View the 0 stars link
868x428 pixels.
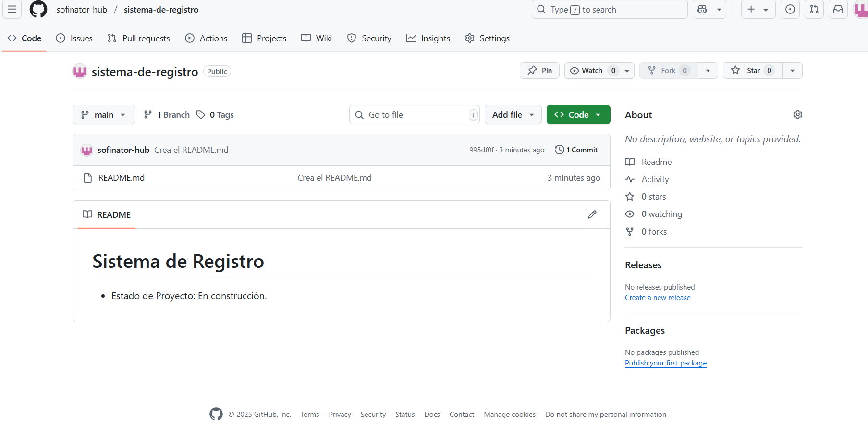(646, 197)
